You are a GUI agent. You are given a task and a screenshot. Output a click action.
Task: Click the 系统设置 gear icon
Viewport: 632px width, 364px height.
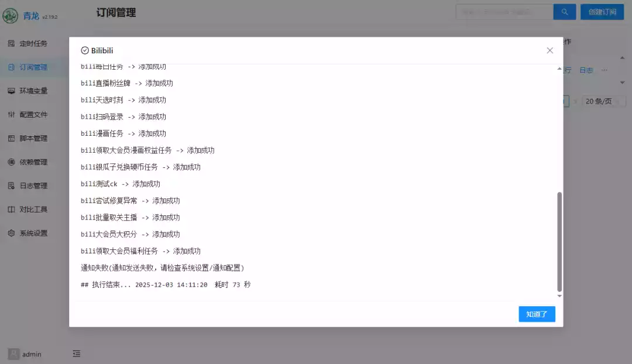click(11, 233)
